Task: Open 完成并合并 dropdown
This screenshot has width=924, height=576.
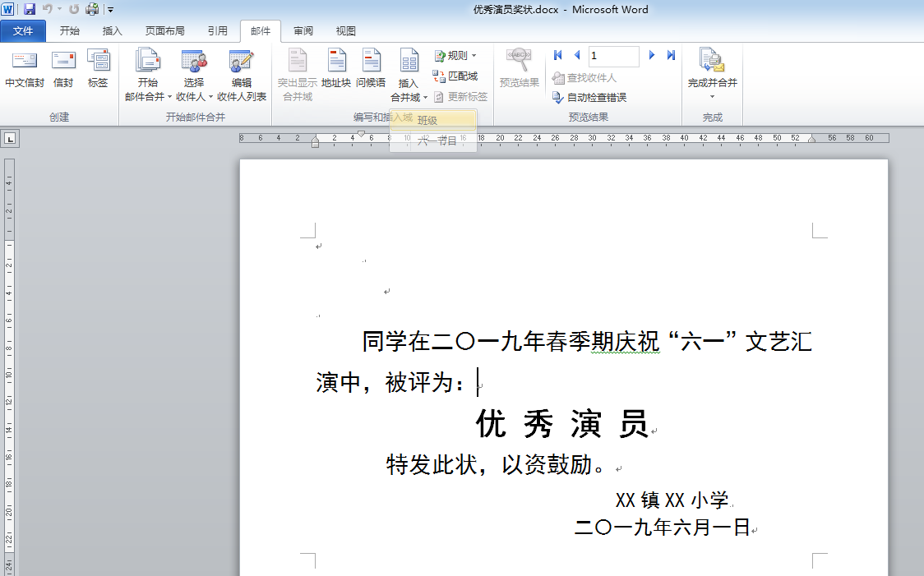Action: pos(713,74)
